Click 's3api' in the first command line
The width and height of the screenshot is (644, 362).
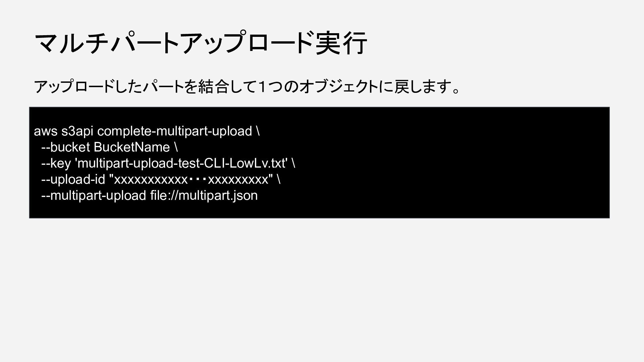click(x=77, y=131)
